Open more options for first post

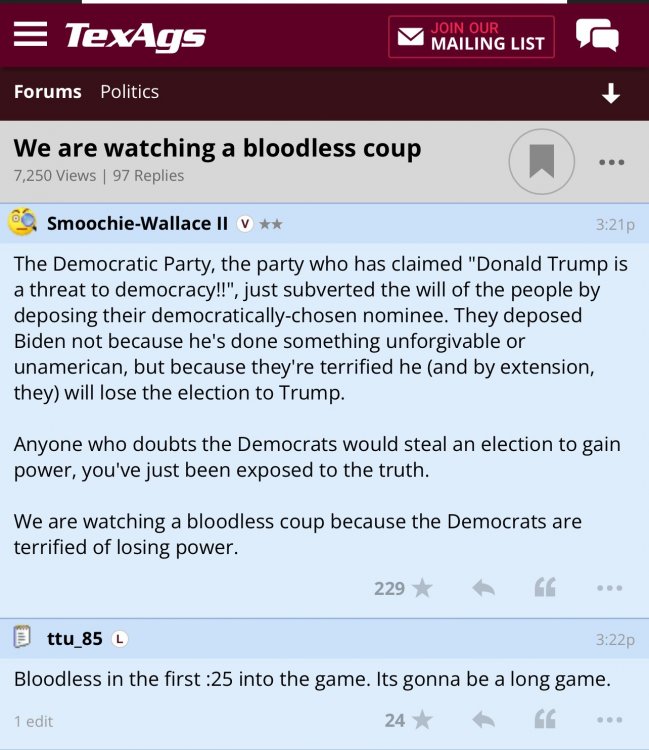coord(609,588)
